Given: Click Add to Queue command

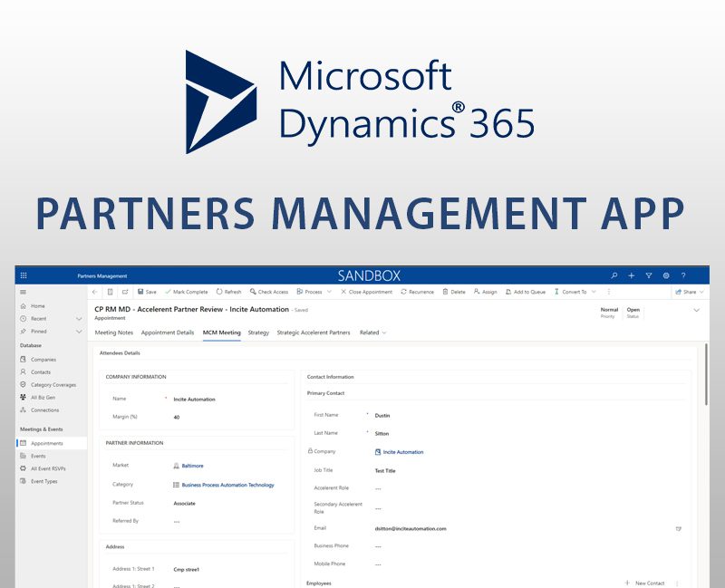Looking at the screenshot, I should coord(526,292).
